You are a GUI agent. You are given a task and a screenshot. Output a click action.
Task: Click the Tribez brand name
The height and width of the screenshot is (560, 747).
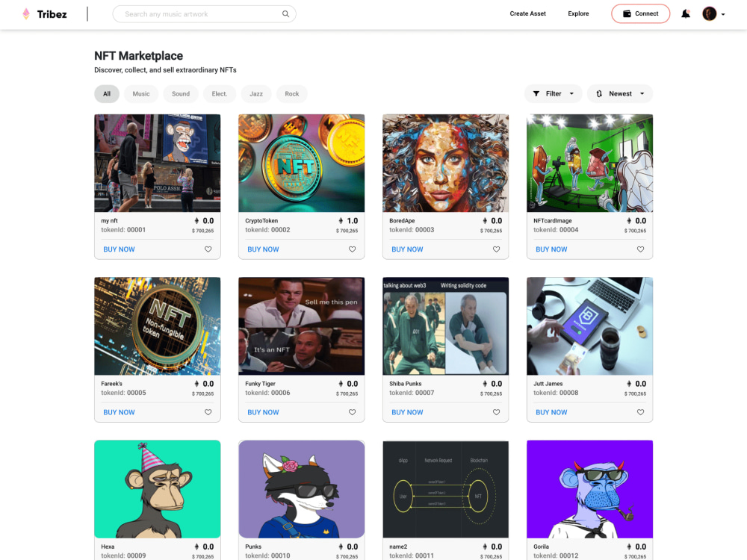(52, 14)
